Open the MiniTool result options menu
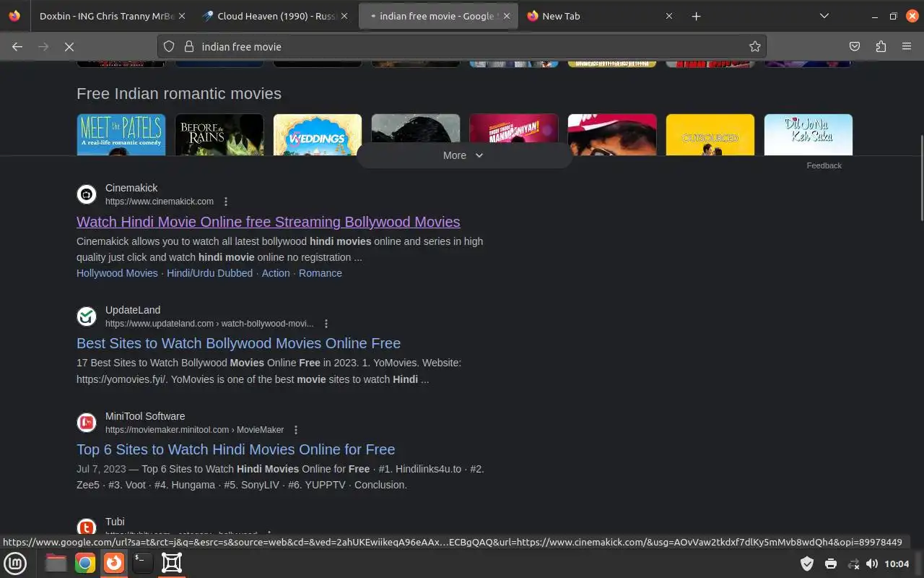 tap(296, 430)
